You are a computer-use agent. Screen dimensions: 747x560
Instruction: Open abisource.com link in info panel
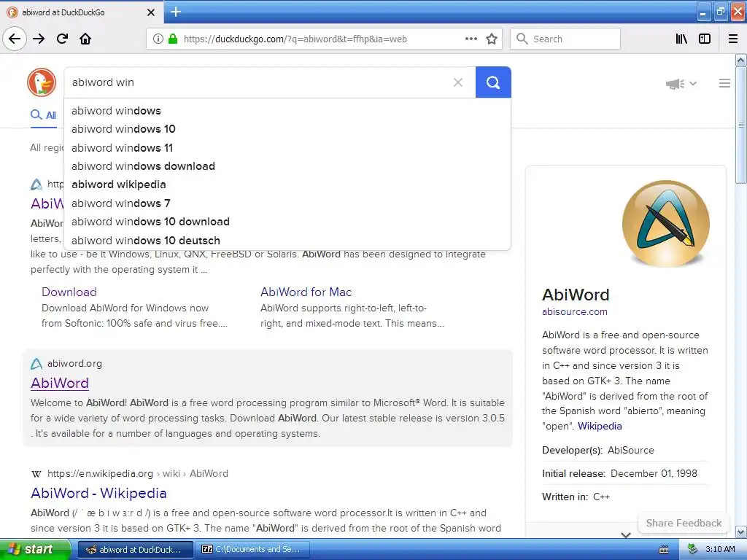(575, 312)
